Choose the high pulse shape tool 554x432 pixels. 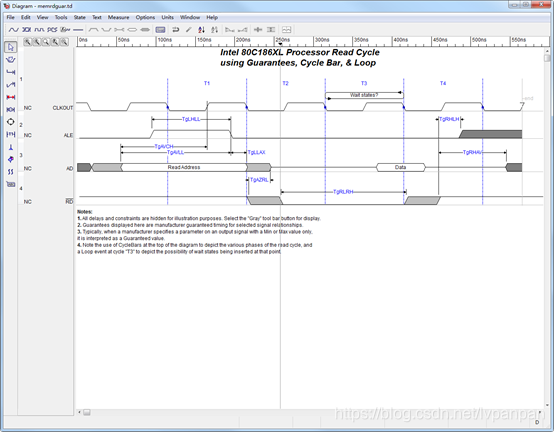[93, 30]
